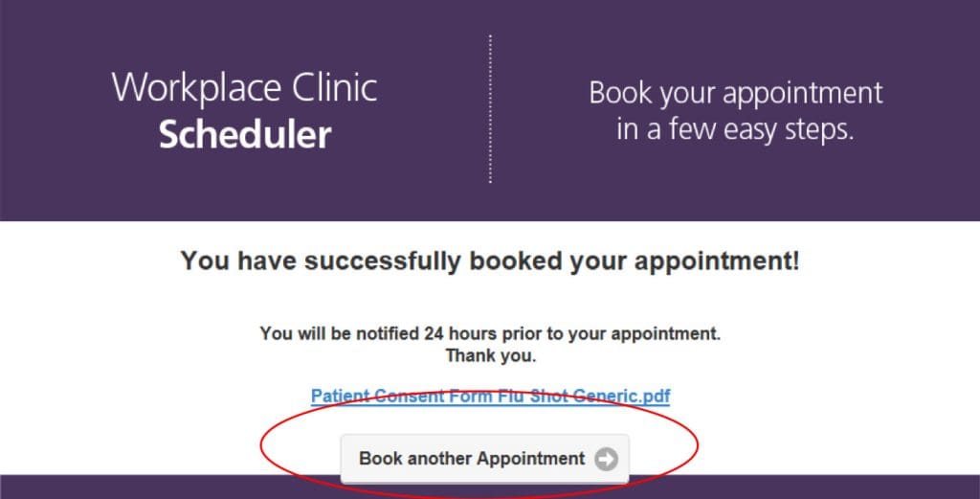This screenshot has height=499, width=980.
Task: Click the word 'notified' in the message
Action: (364, 334)
